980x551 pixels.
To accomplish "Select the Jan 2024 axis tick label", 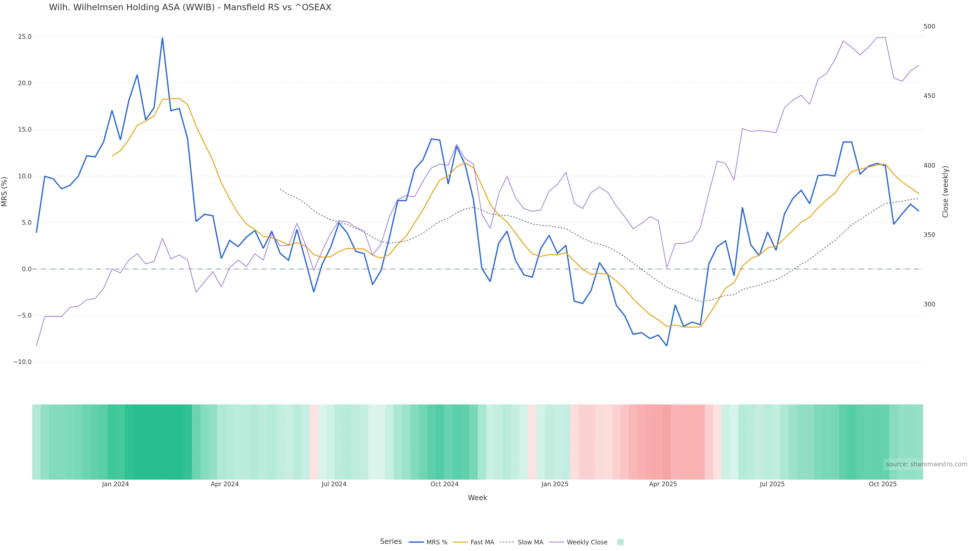I will click(115, 484).
